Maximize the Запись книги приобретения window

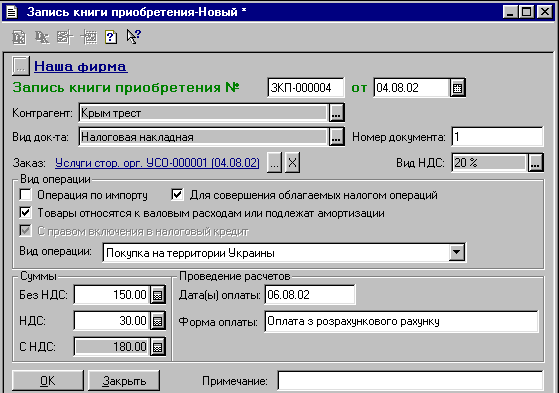526,12
